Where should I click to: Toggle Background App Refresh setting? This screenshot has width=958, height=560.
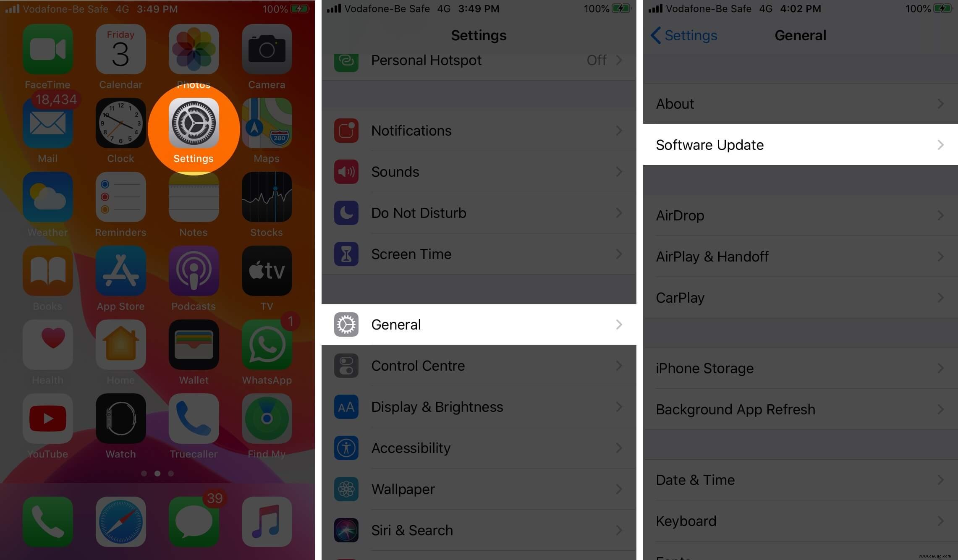coord(800,409)
